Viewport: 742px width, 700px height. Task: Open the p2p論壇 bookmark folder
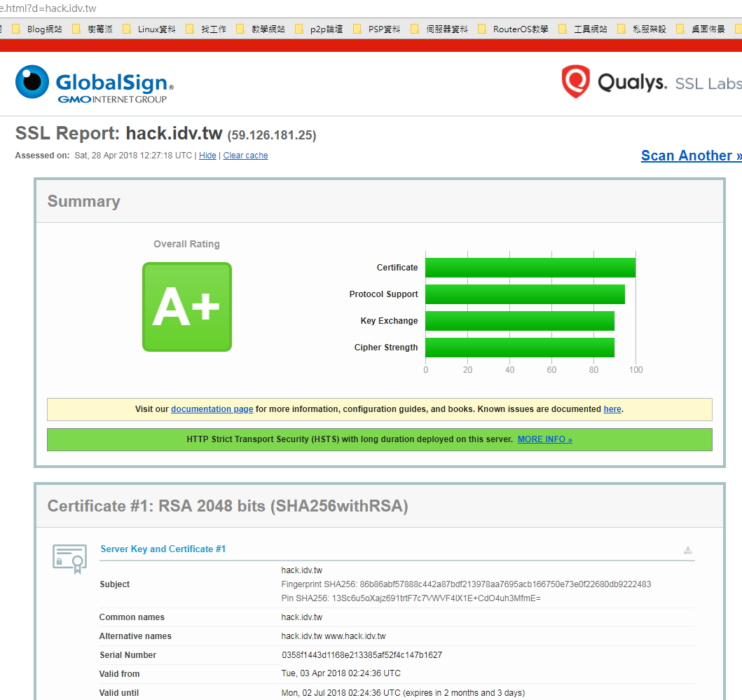(319, 29)
